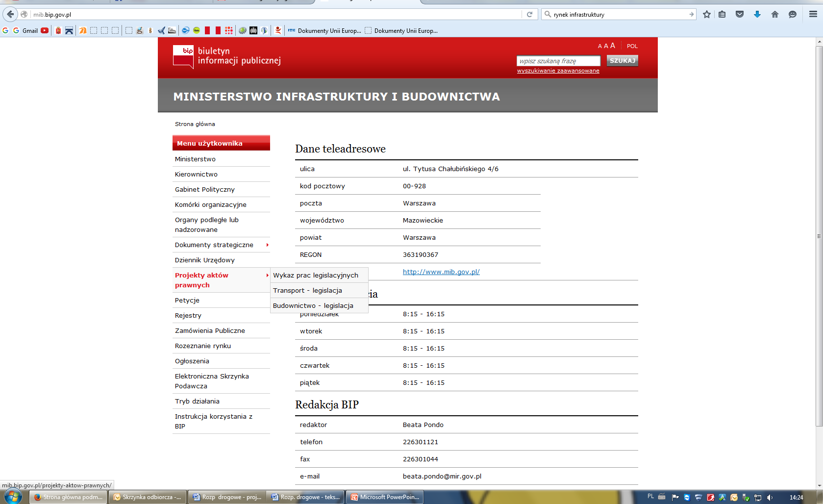Screen dimensions: 823x504
Task: Open Komórki organizacyjne menu item
Action: 221,204
